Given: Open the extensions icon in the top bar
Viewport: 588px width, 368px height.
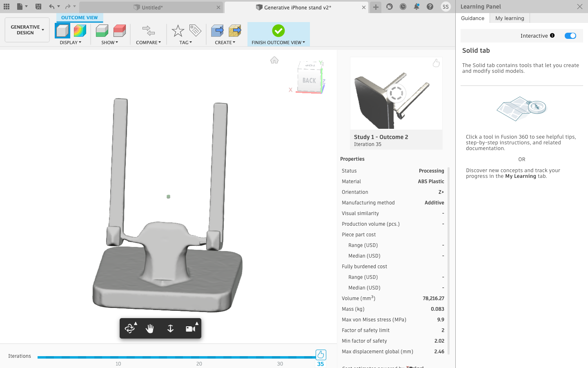Looking at the screenshot, I should click(390, 7).
